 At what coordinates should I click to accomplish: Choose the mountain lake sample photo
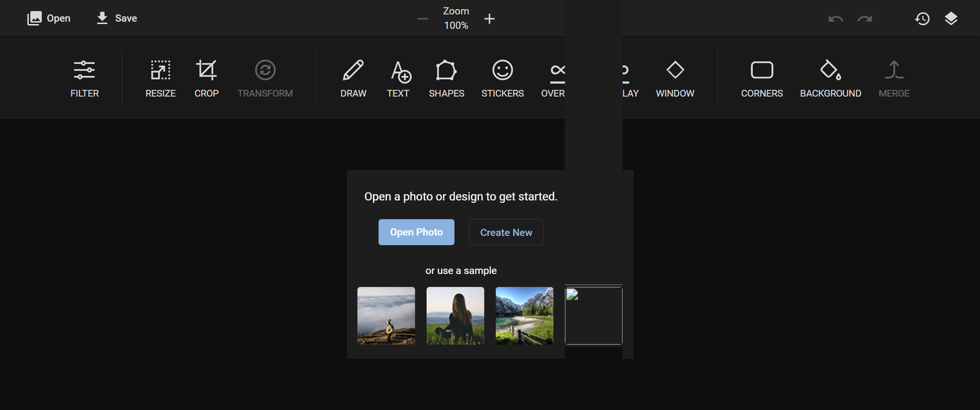coord(524,316)
